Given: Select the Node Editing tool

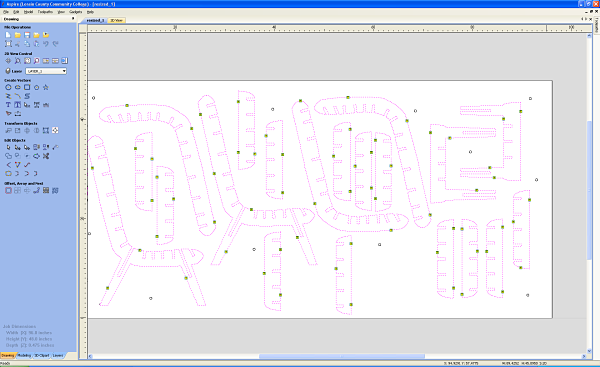Looking at the screenshot, I should (18, 147).
